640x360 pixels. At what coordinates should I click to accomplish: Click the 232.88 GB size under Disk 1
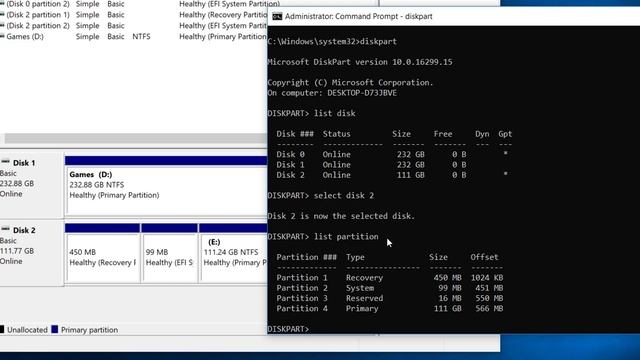(x=17, y=184)
